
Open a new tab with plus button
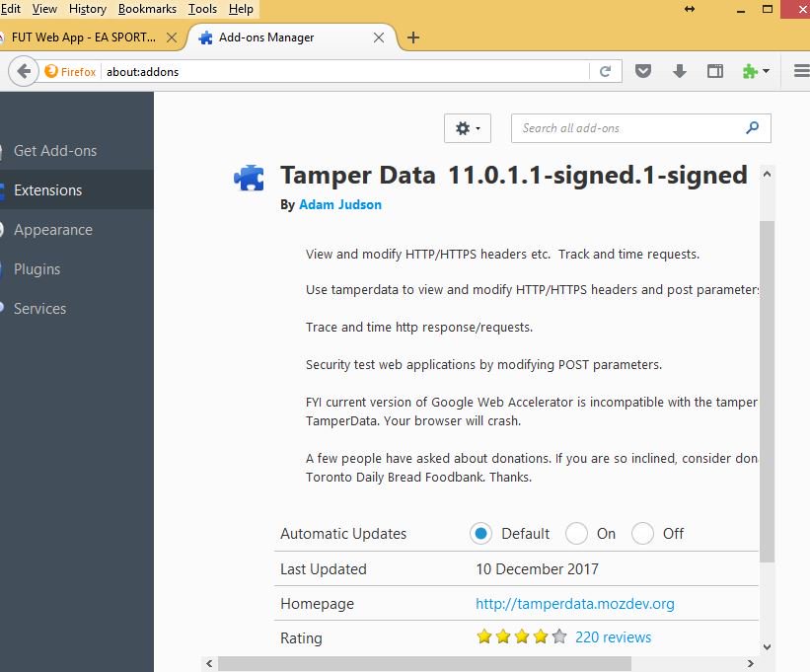coord(413,37)
